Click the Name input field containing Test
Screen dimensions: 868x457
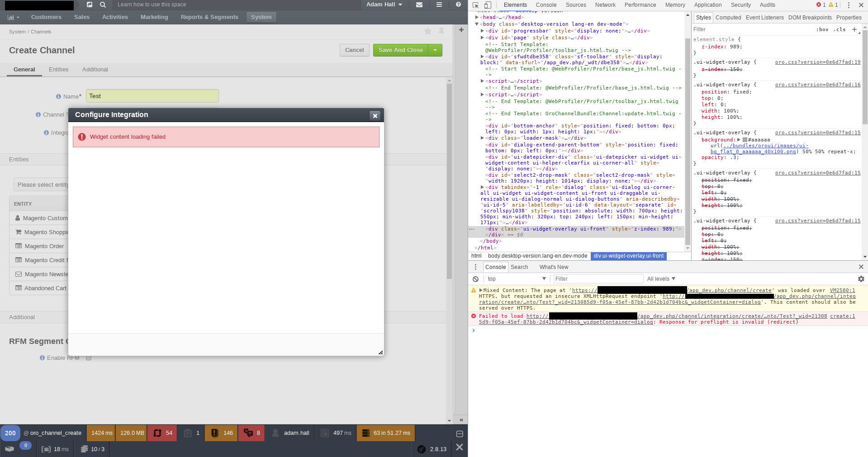(152, 96)
